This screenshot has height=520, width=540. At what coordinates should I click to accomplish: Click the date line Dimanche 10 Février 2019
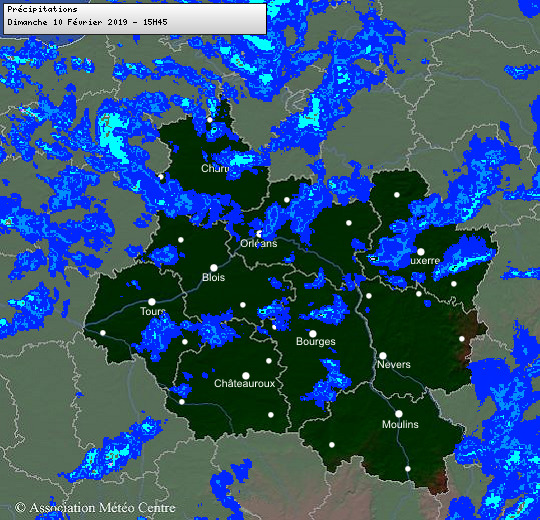pos(68,22)
